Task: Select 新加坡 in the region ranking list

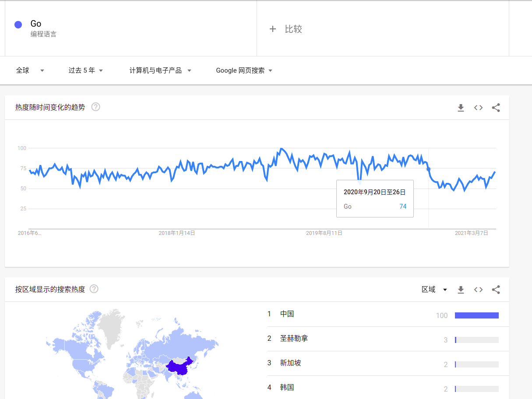Action: 388,363
